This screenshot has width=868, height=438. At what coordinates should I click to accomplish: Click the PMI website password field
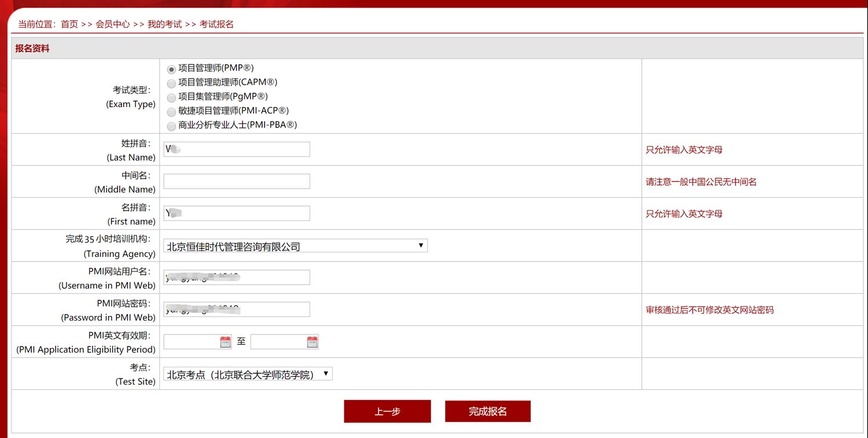(x=236, y=309)
